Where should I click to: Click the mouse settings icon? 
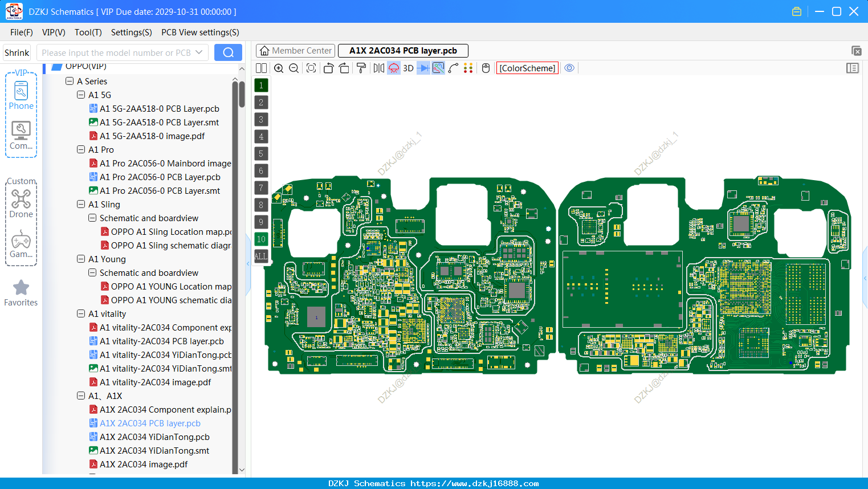(x=486, y=68)
